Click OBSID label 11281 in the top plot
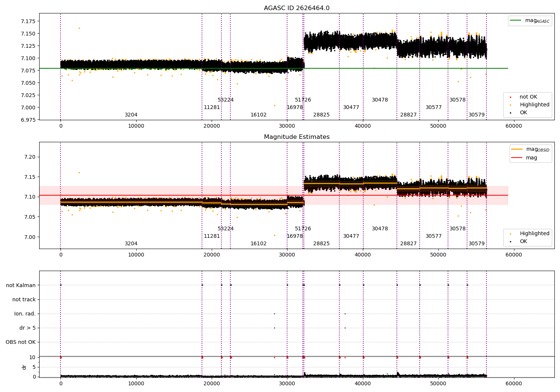Screen dimensions: 560x392 [212, 108]
